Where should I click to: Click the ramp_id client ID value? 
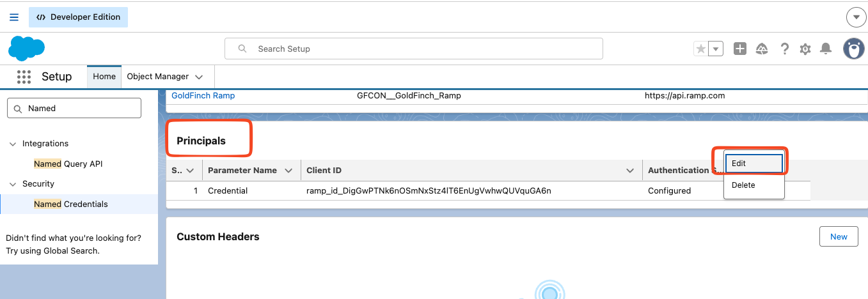[x=429, y=190]
